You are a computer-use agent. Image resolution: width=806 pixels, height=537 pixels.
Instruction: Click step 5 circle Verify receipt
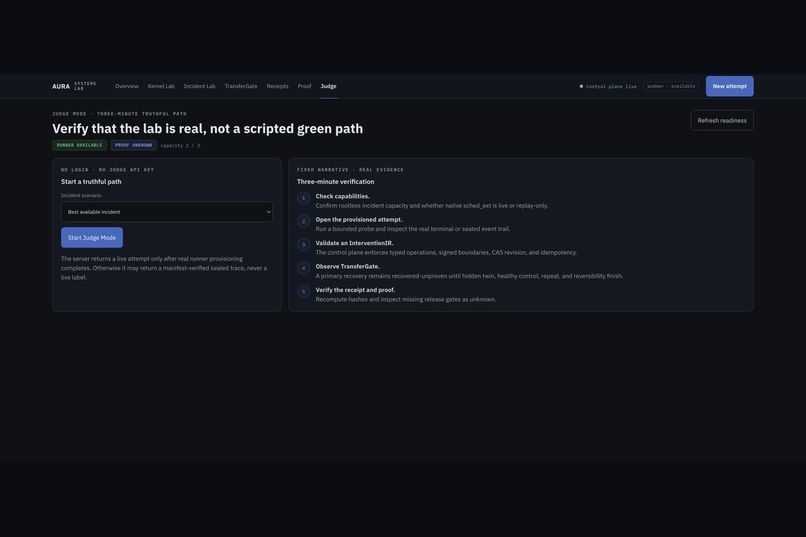pyautogui.click(x=303, y=292)
